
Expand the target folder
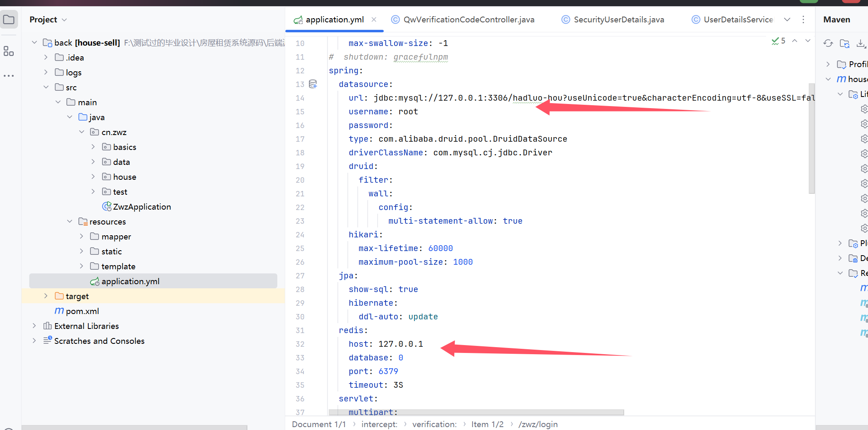(x=46, y=296)
